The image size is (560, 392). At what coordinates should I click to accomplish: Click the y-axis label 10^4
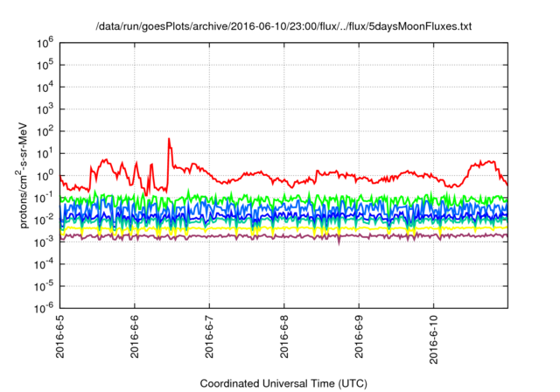[45, 88]
